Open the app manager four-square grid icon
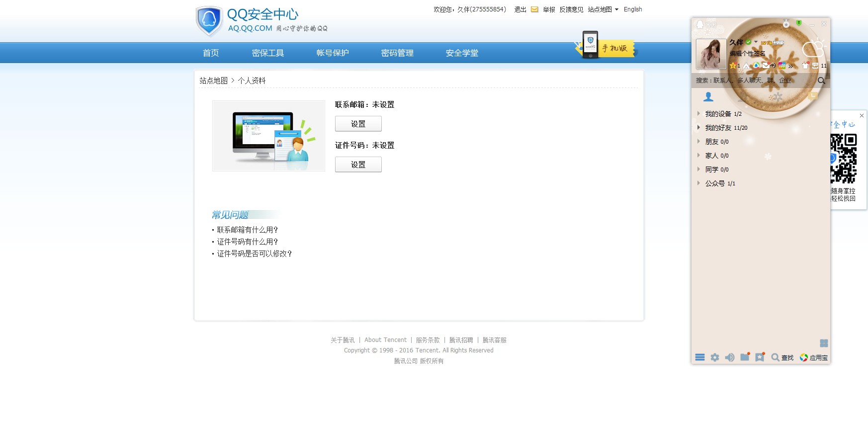 tap(824, 343)
